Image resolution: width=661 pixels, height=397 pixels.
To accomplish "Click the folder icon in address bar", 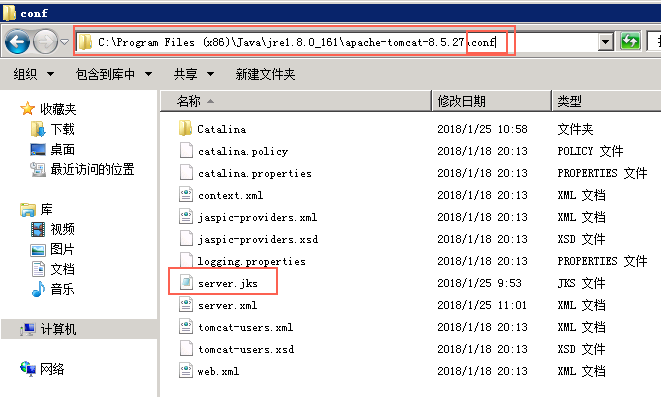I will (x=85, y=42).
